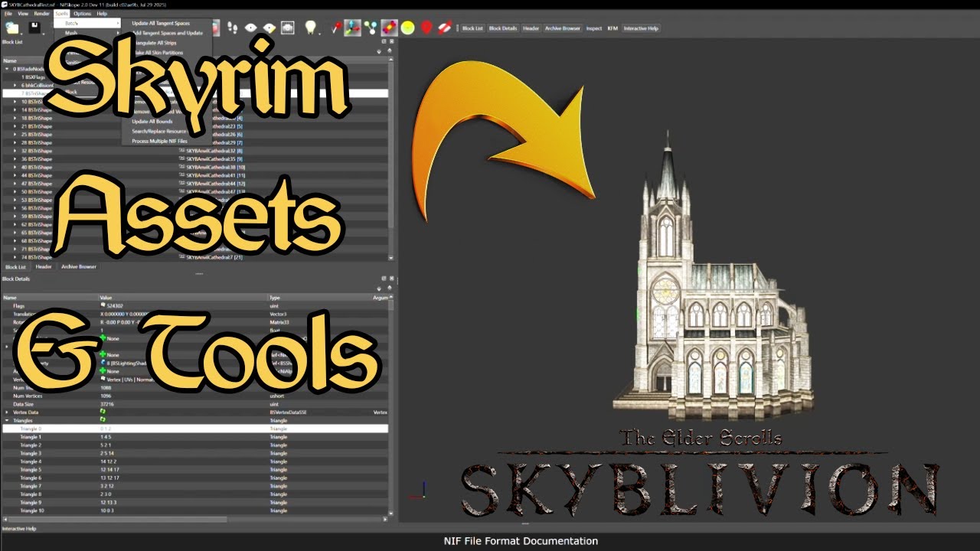This screenshot has width=980, height=551.
Task: Toggle the Block Details toolbar button
Action: 503,28
